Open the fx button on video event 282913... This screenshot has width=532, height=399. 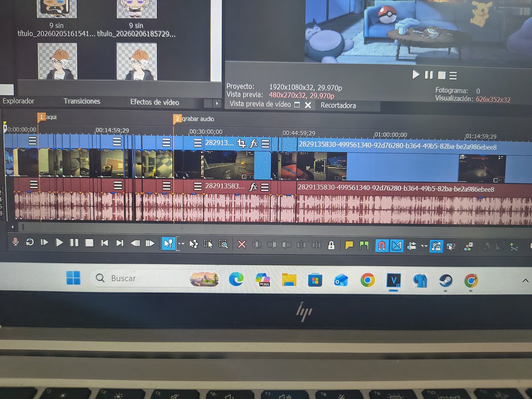(x=254, y=143)
